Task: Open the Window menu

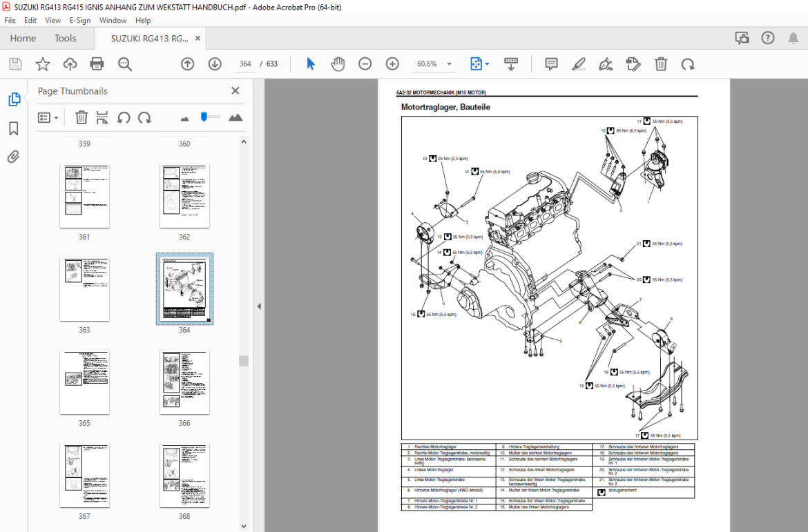Action: 113,20
